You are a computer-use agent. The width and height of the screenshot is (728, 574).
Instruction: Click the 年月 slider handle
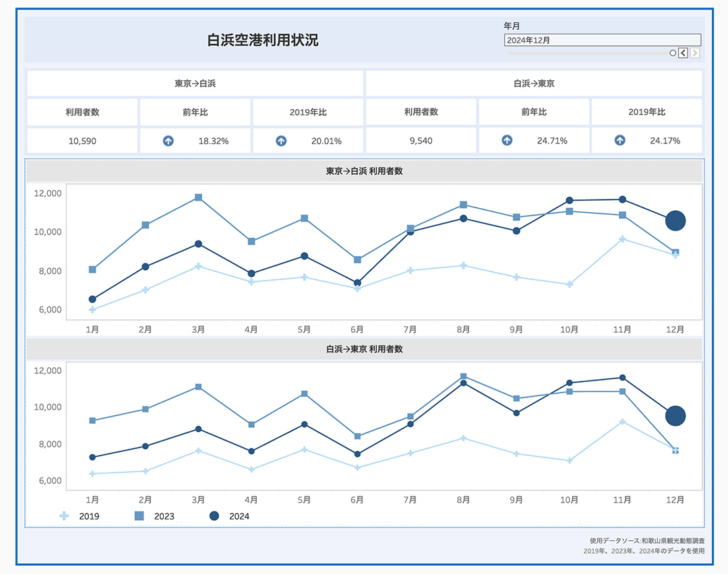[673, 53]
